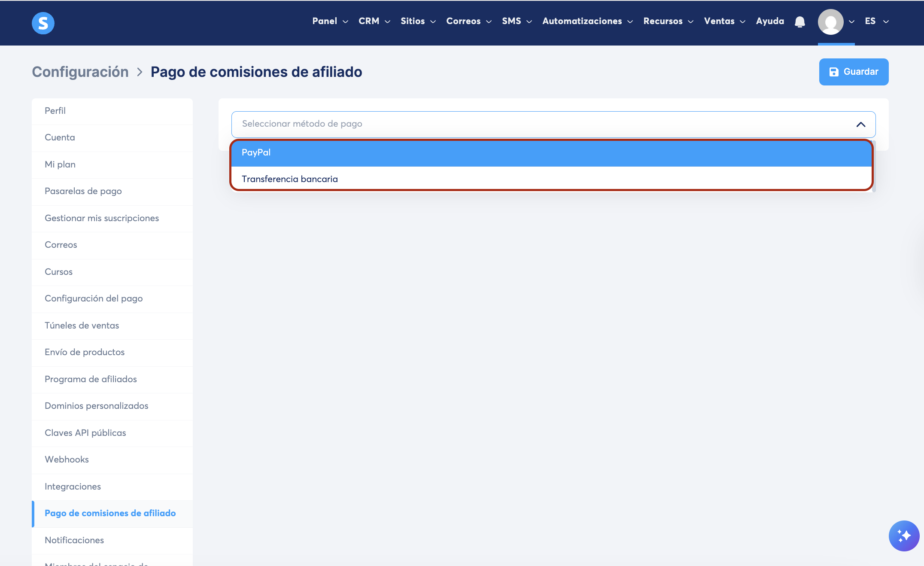Viewport: 924px width, 566px height.
Task: Click the Systeme.io logo icon
Action: (x=43, y=23)
